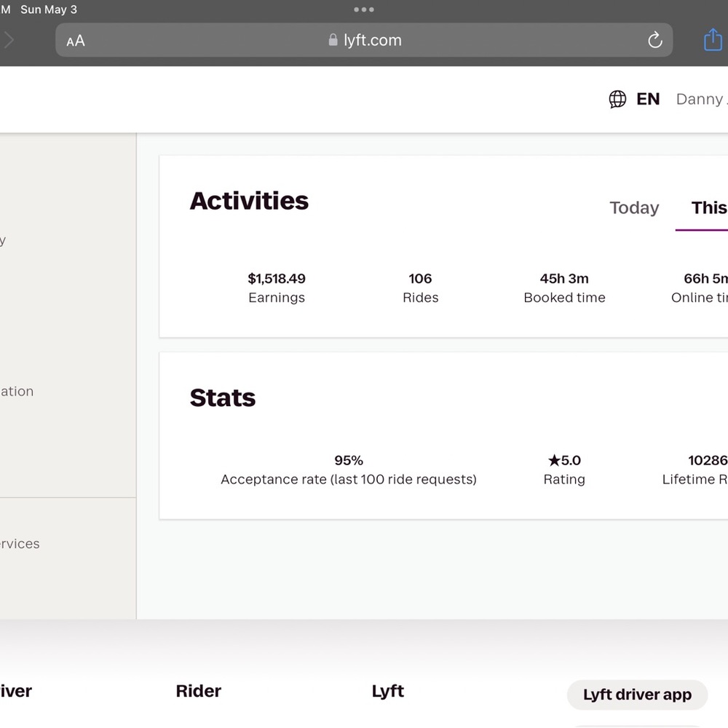Click the Driver footer heading

pos(16,692)
